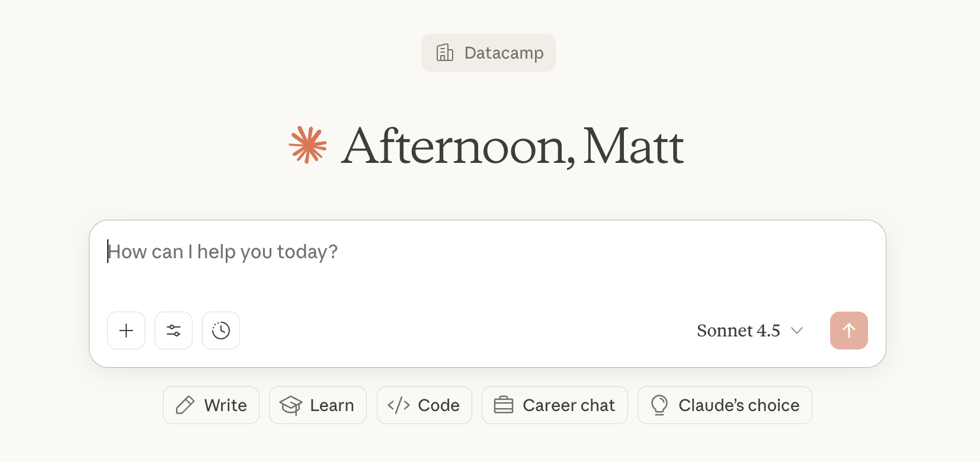The width and height of the screenshot is (980, 462).
Task: Toggle the clock extended thinking icon
Action: [221, 331]
